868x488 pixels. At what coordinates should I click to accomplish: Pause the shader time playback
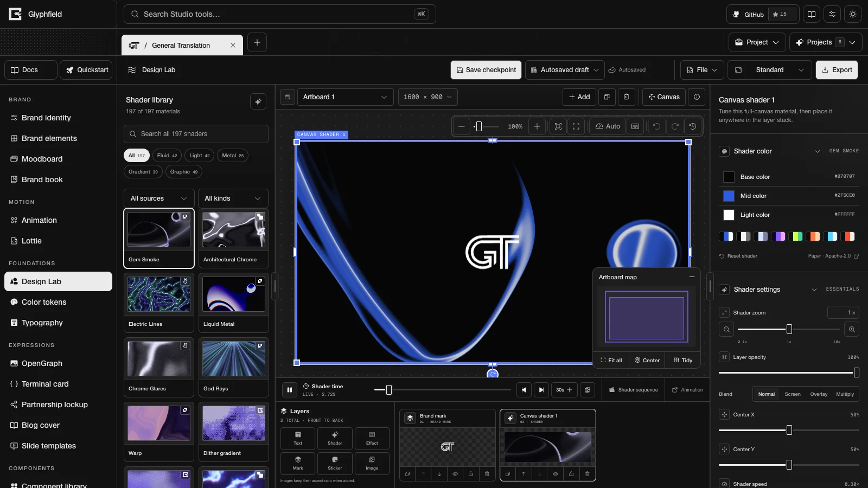[x=290, y=389]
